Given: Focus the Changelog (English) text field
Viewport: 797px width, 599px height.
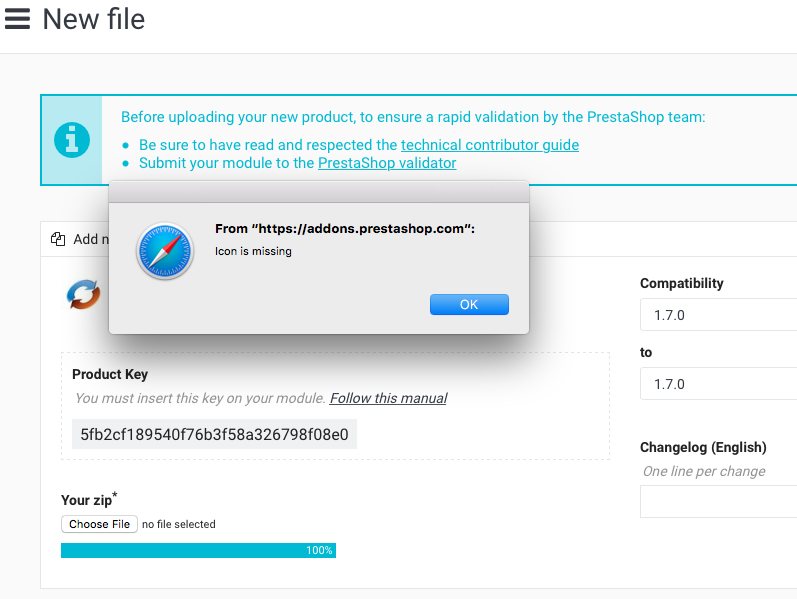Looking at the screenshot, I should coord(718,501).
